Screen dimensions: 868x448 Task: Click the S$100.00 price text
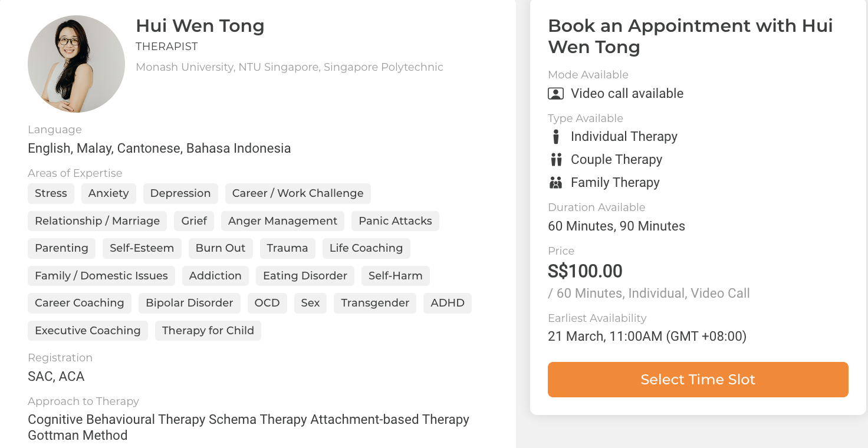tap(585, 271)
